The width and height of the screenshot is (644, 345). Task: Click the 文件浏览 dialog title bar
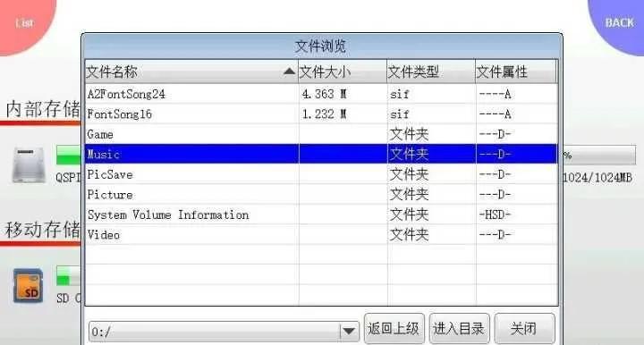point(322,46)
